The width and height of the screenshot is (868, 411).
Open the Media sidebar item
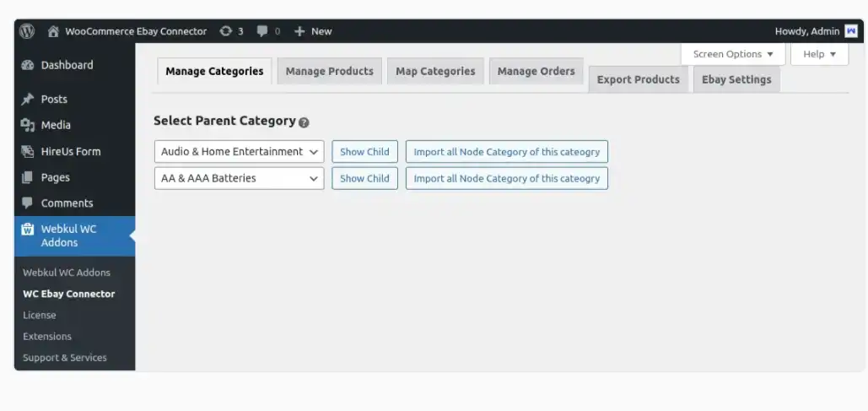(x=56, y=125)
